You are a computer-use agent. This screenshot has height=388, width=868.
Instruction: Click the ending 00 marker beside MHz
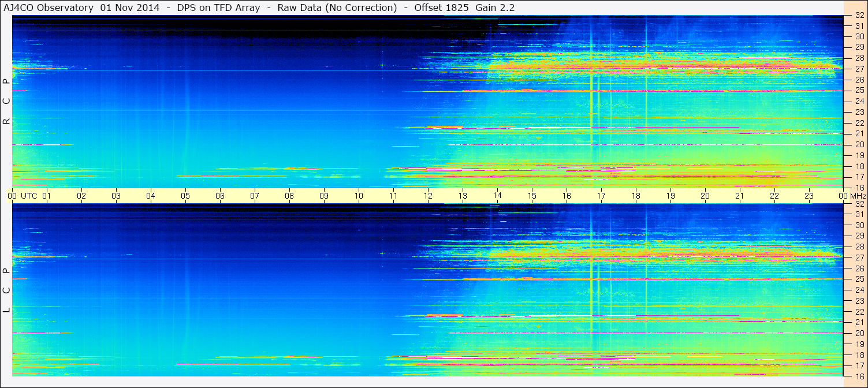(x=843, y=196)
